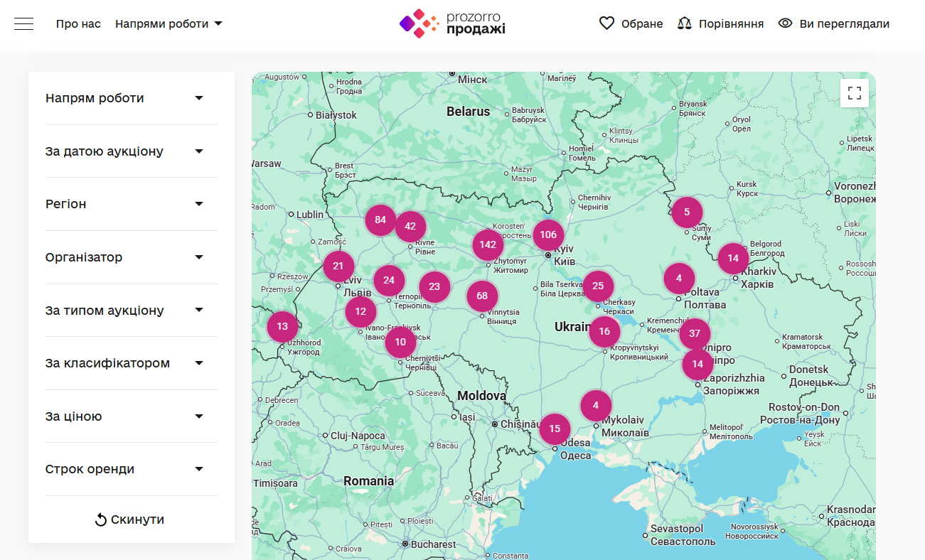925x560 pixels.
Task: Select the map cluster marked 23 near Ternopil
Action: click(434, 287)
